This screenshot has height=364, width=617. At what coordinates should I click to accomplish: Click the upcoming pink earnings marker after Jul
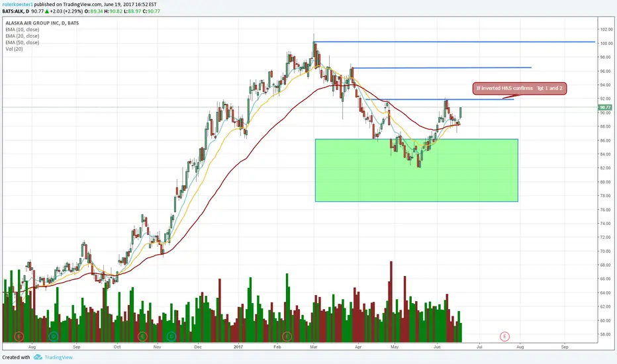504,336
